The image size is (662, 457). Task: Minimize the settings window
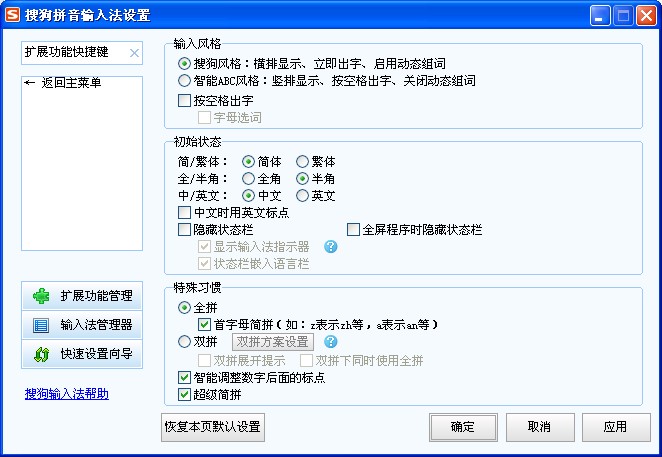coord(600,16)
